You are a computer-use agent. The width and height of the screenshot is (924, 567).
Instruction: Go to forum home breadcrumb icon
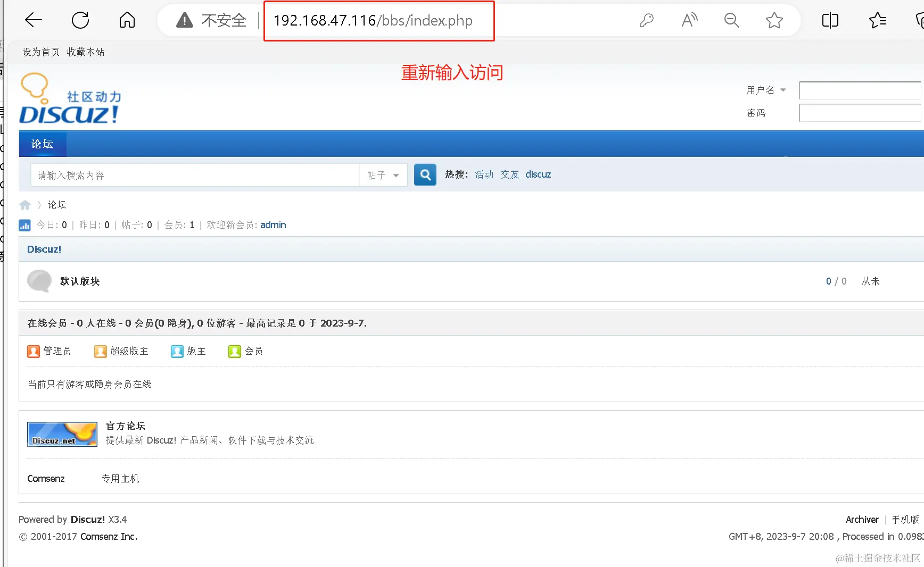pyautogui.click(x=25, y=205)
